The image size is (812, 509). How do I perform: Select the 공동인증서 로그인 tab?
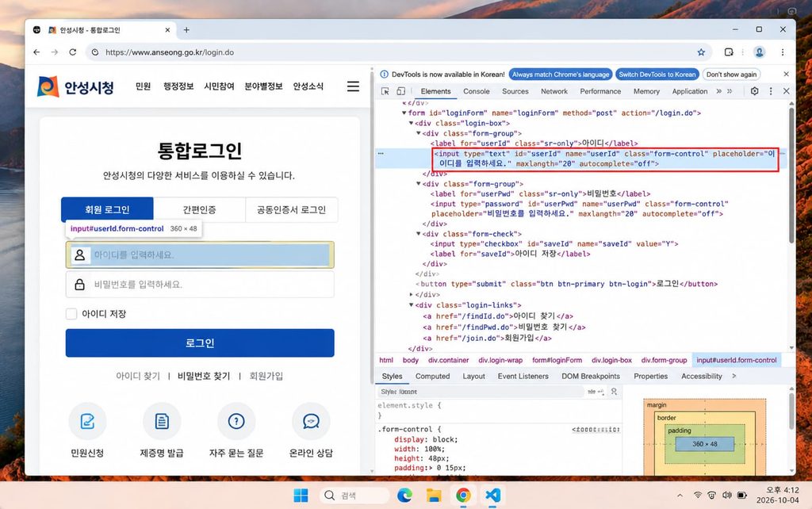[x=292, y=210]
